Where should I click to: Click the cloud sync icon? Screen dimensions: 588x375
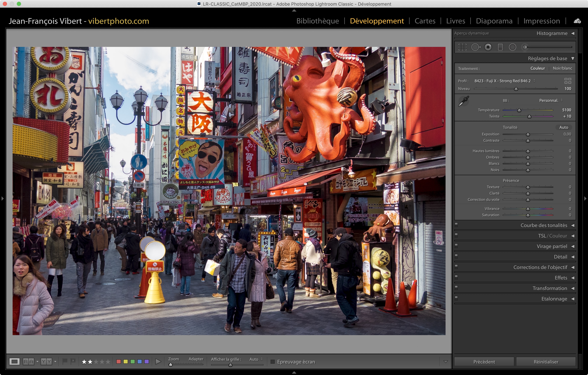click(577, 21)
